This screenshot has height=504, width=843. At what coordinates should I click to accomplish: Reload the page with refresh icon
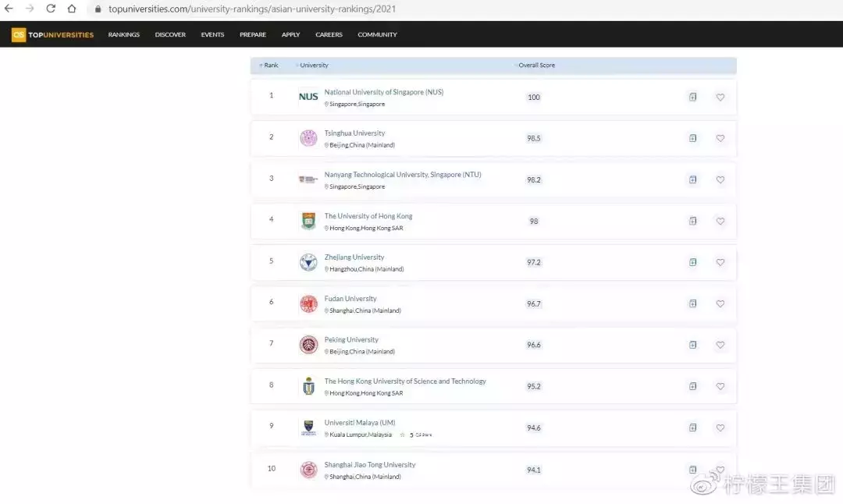coord(51,9)
